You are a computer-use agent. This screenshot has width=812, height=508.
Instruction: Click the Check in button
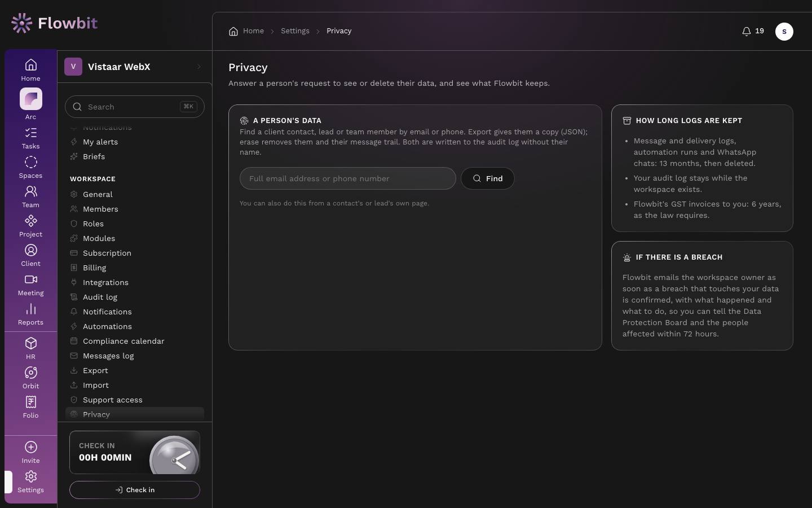pyautogui.click(x=135, y=490)
